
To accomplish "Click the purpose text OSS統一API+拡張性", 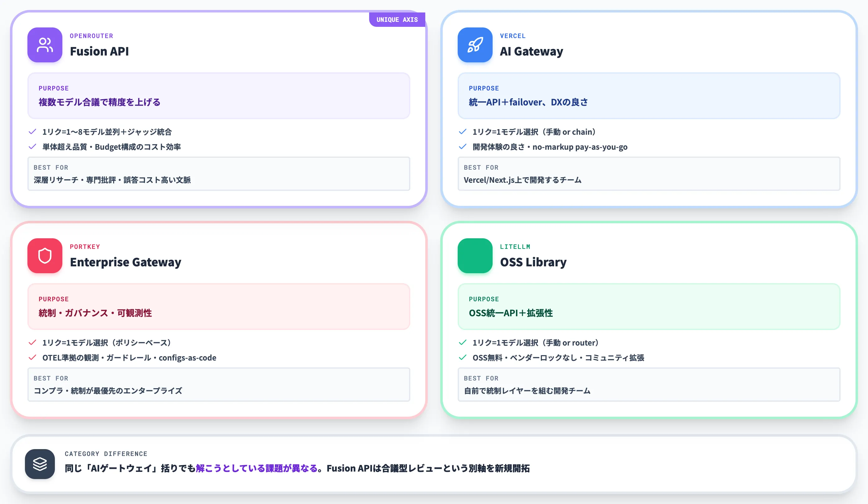I will click(x=510, y=313).
